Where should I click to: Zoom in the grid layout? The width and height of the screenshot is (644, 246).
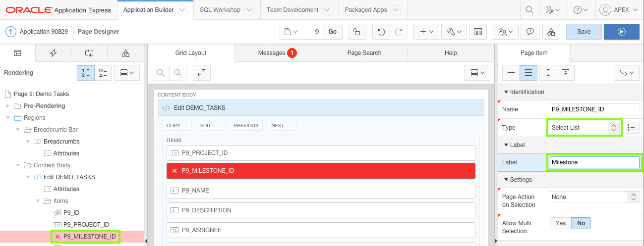pyautogui.click(x=177, y=73)
